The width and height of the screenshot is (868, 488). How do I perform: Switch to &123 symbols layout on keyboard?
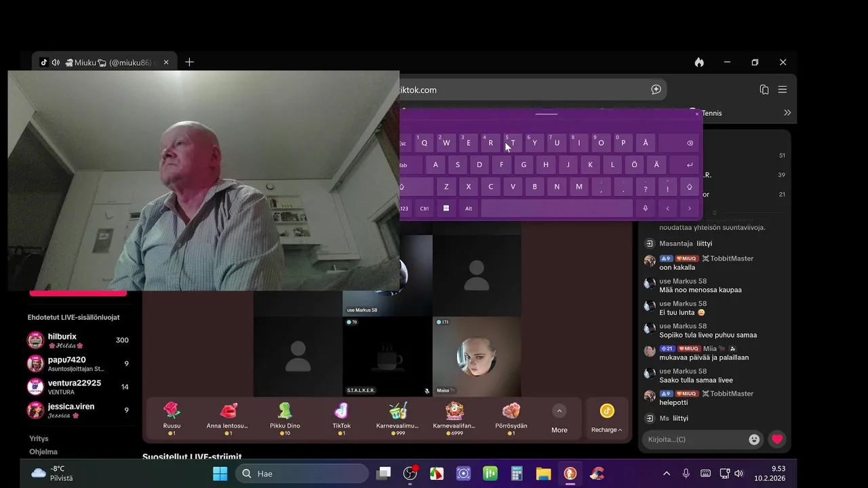pyautogui.click(x=405, y=208)
